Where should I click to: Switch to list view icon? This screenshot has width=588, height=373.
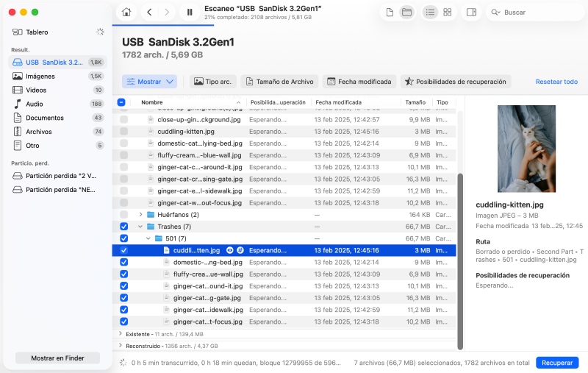[430, 12]
